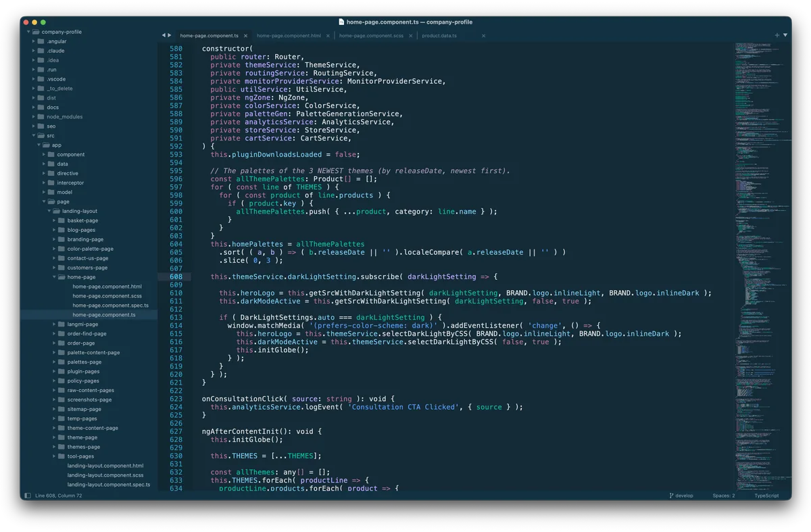Screen dimensions: 811x532
Task: Open the tab list dropdown arrow
Action: (x=785, y=35)
